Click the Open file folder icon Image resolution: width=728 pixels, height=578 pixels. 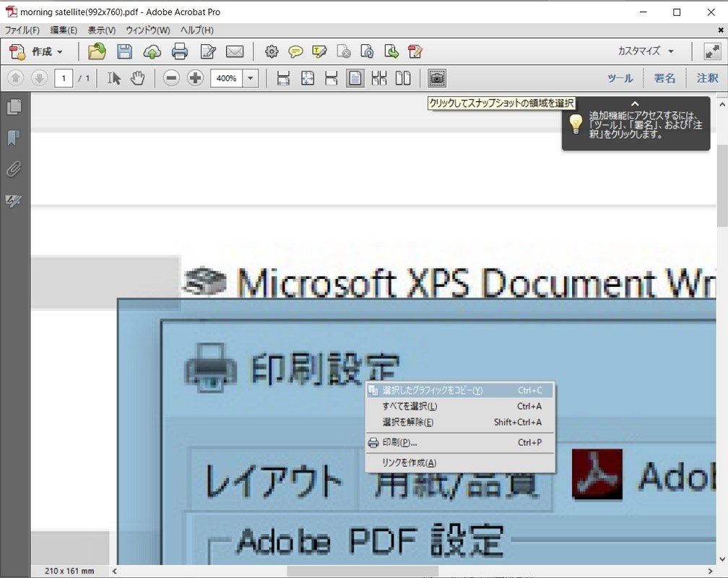[x=97, y=51]
